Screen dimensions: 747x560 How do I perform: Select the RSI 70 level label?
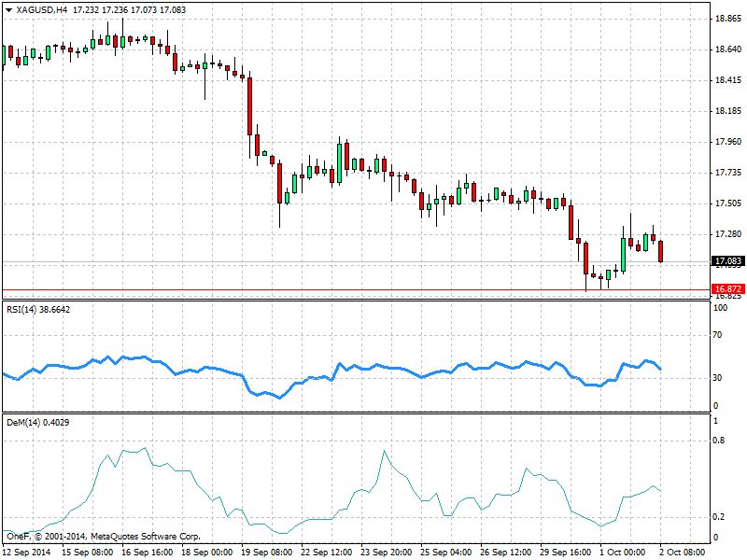click(717, 335)
